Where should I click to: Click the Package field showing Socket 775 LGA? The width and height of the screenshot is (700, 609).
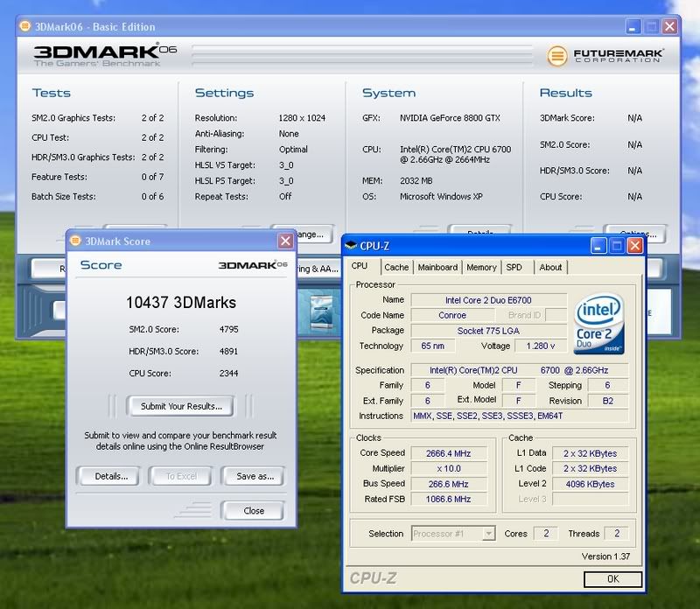(489, 331)
